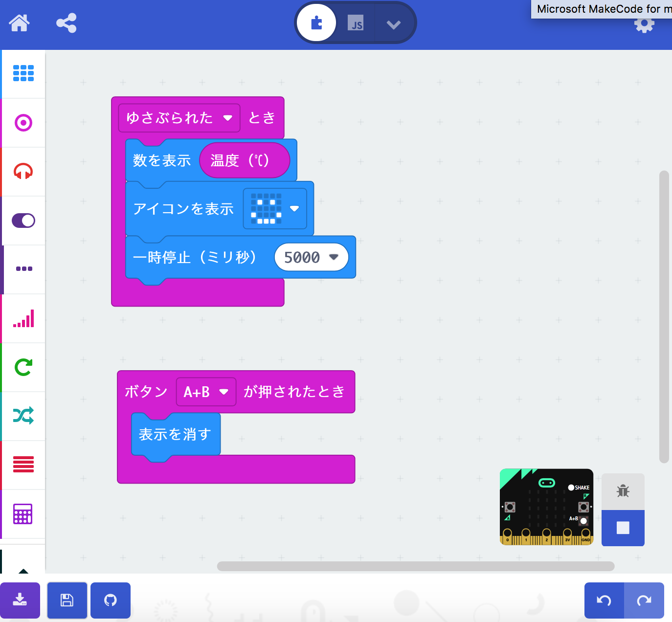The height and width of the screenshot is (622, 672).
Task: Select the '温度 (℃)' value block
Action: coord(245,160)
